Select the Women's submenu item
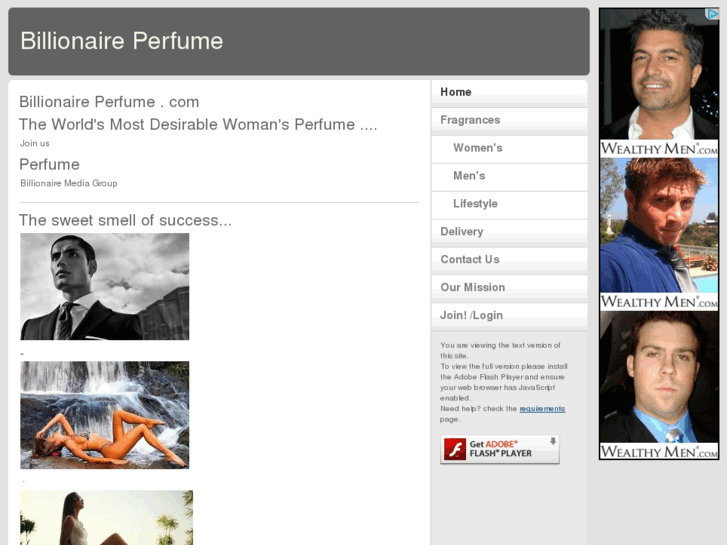This screenshot has width=727, height=545. [x=509, y=148]
